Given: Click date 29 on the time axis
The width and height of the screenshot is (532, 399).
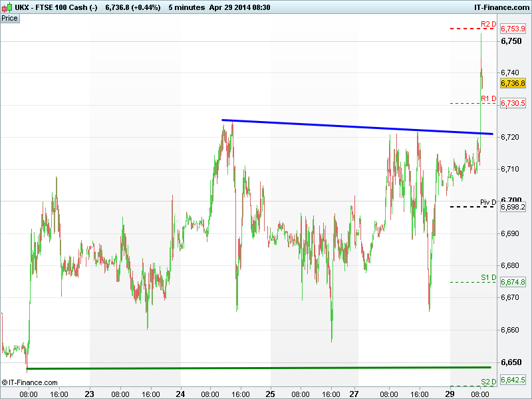Looking at the screenshot, I should point(450,394).
